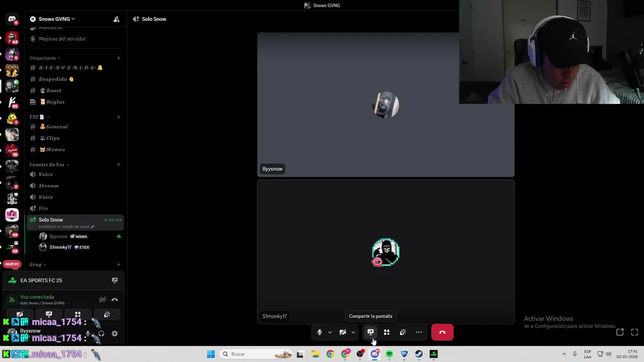Add channel to Gvng category
The width and height of the screenshot is (644, 362).
click(119, 264)
